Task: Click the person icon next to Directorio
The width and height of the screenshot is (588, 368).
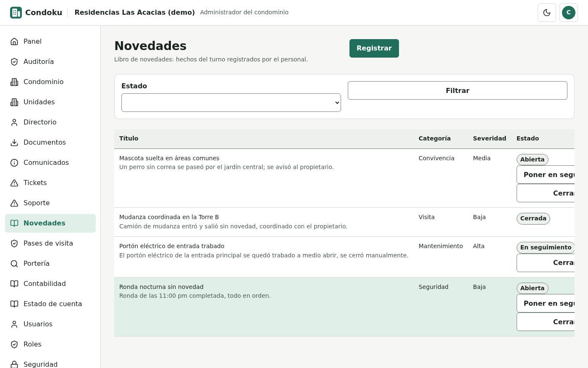Action: pos(14,122)
